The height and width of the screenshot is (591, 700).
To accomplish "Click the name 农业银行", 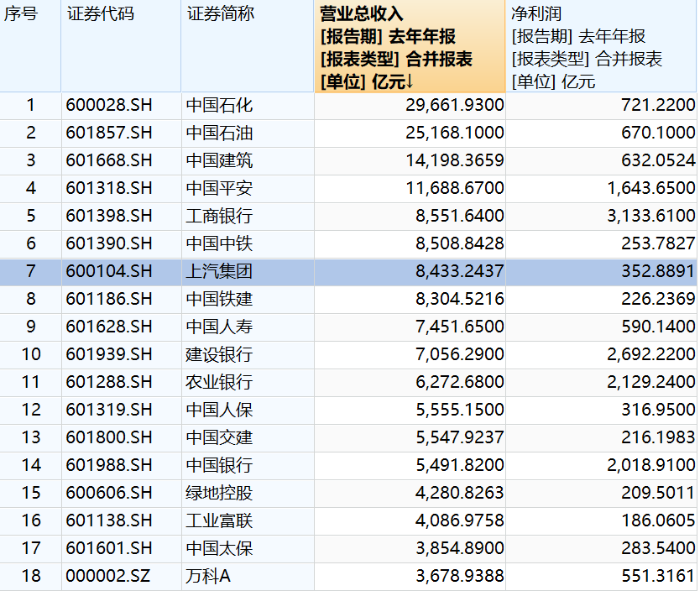I will click(x=219, y=382).
